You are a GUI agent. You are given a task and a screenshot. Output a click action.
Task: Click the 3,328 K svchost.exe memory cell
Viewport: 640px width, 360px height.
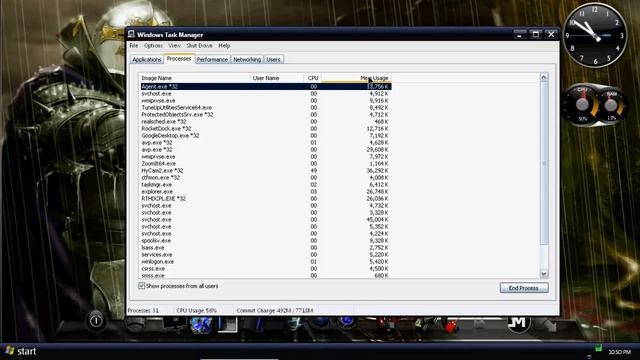coord(380,213)
